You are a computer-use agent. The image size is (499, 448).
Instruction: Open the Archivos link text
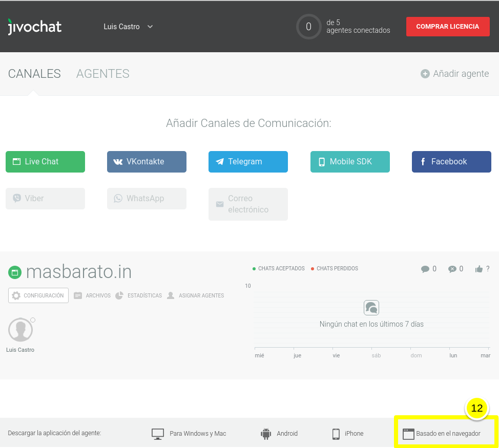(x=98, y=295)
